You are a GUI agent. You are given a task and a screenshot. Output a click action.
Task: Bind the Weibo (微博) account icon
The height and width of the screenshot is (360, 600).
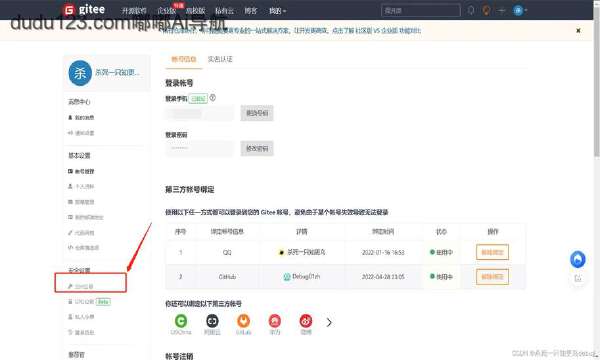pos(306,321)
